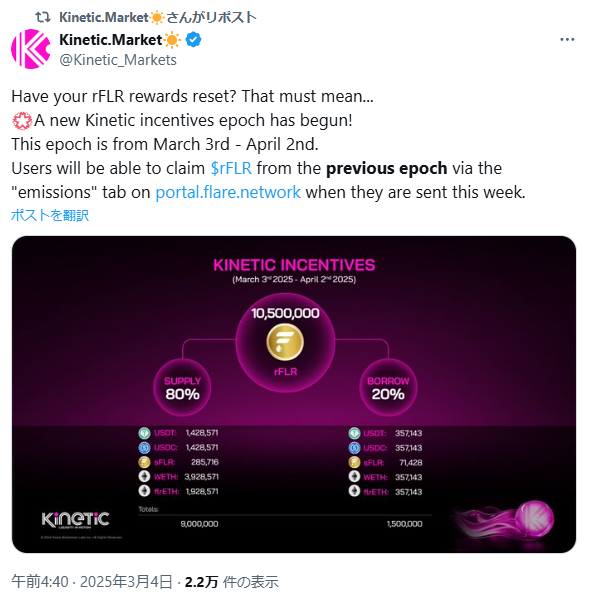Click 'ポストを翻訳' to translate post
589x602 pixels.
(x=50, y=215)
